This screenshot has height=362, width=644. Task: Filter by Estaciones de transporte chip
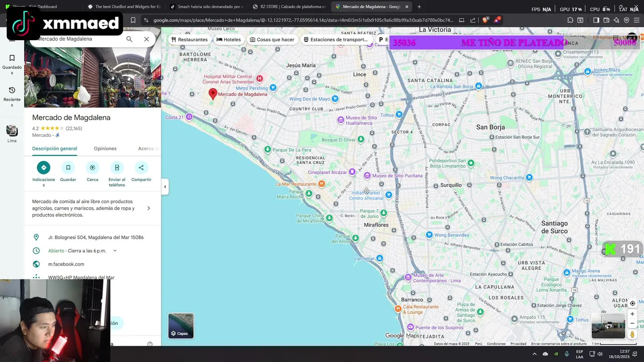click(336, 40)
